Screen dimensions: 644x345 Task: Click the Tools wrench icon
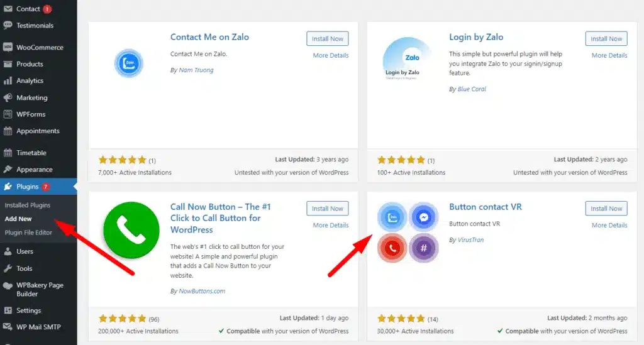tap(8, 268)
